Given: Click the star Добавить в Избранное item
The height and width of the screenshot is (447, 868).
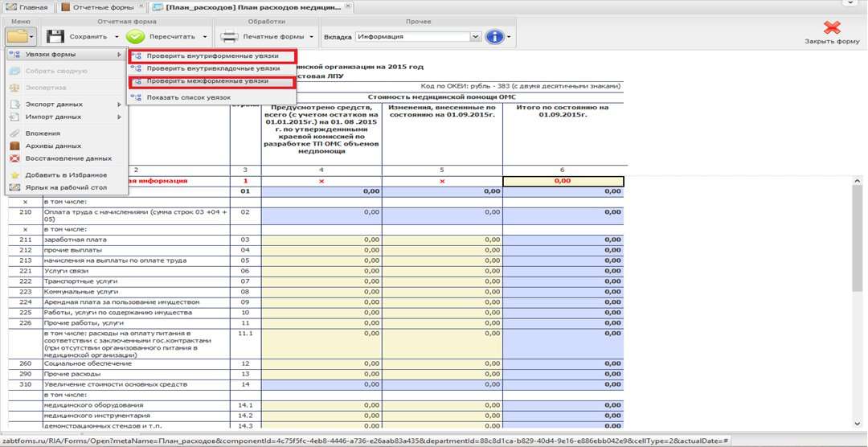Looking at the screenshot, I should tap(67, 175).
